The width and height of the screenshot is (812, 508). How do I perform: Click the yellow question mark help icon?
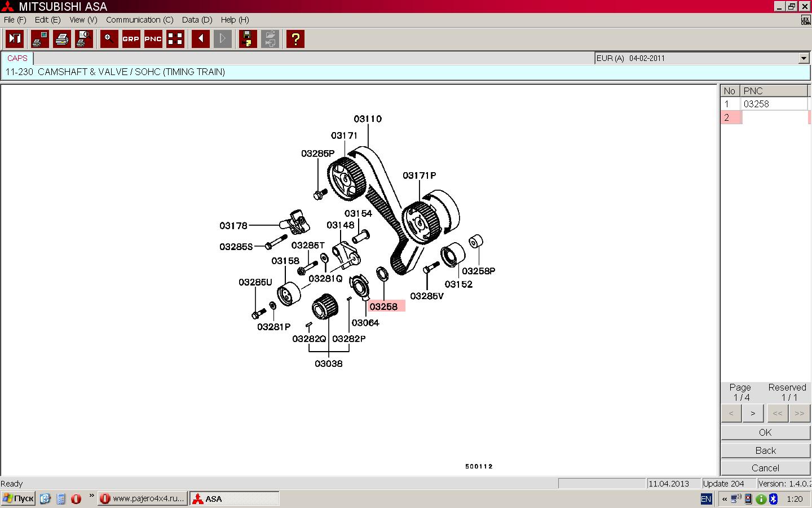(x=295, y=39)
